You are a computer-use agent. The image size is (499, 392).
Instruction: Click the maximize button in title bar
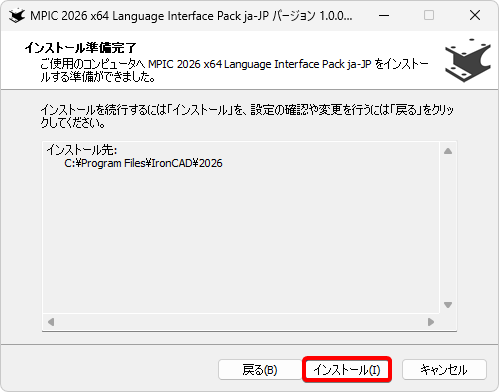click(x=429, y=15)
